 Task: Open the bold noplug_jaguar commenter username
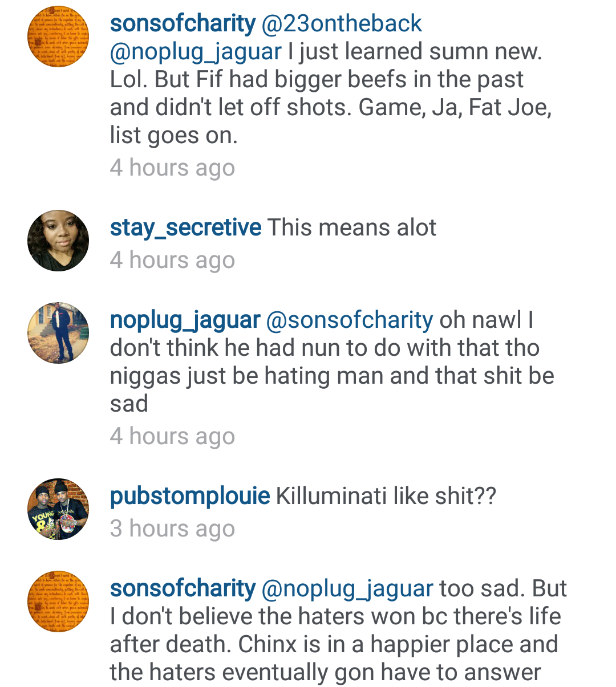185,320
